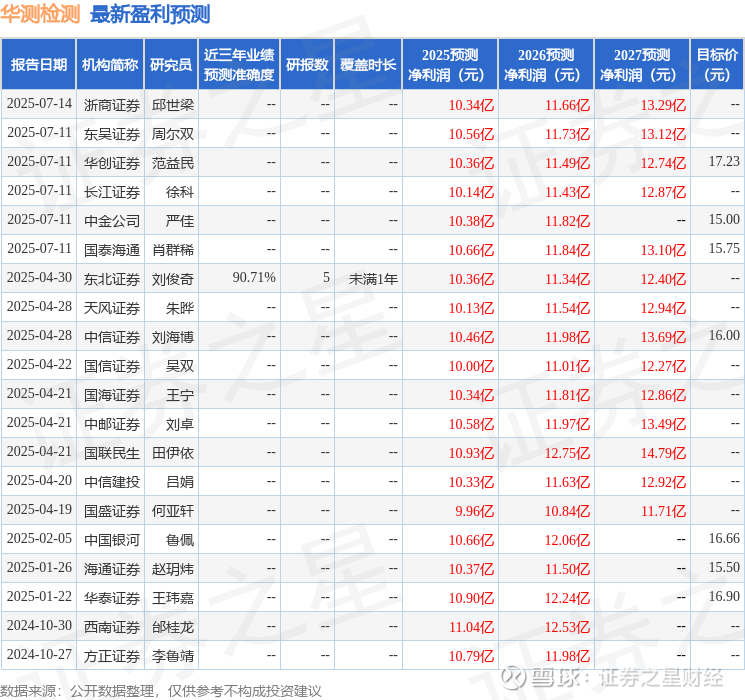Click the 中信证券 institution cell
The height and width of the screenshot is (700, 745).
112,337
